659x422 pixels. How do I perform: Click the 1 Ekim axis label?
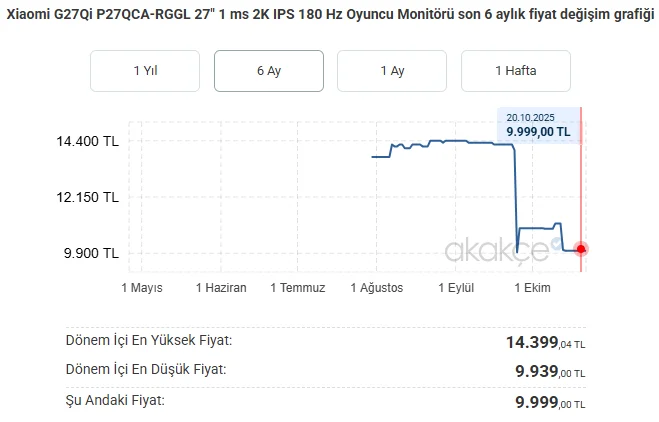[x=532, y=288]
